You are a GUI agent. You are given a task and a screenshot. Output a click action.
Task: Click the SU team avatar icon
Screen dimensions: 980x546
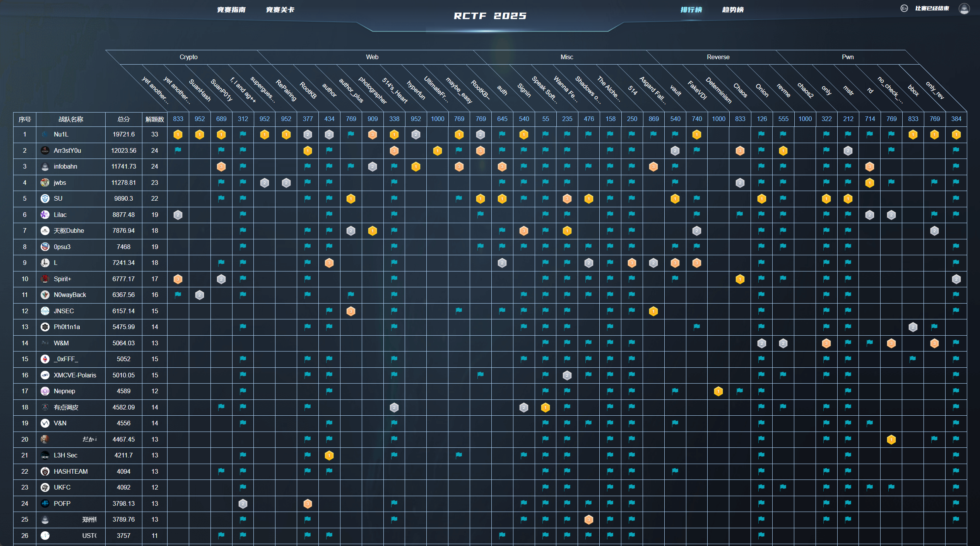(45, 199)
